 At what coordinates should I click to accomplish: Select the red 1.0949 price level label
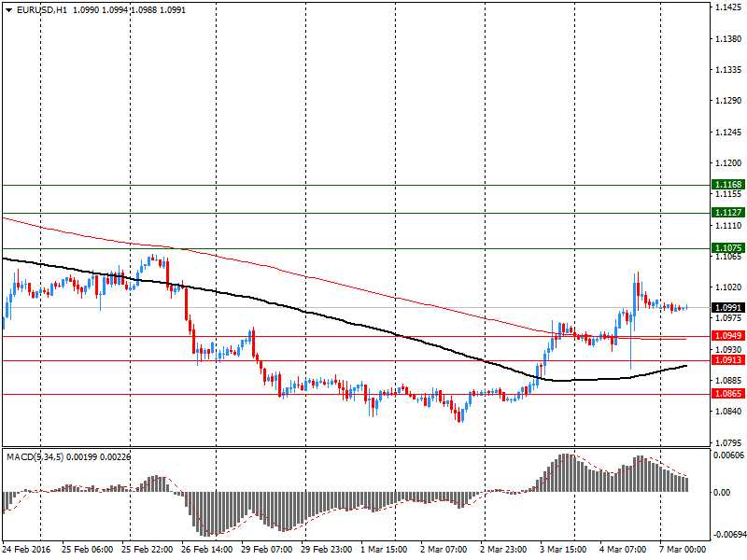(728, 336)
